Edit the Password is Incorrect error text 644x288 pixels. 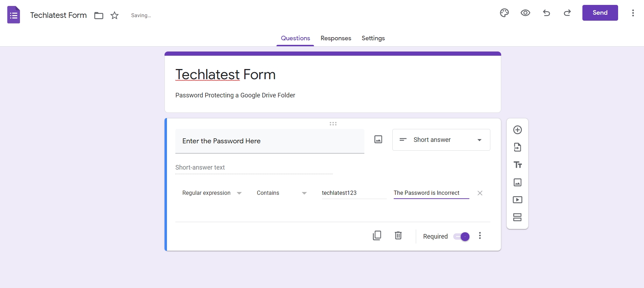(x=431, y=193)
